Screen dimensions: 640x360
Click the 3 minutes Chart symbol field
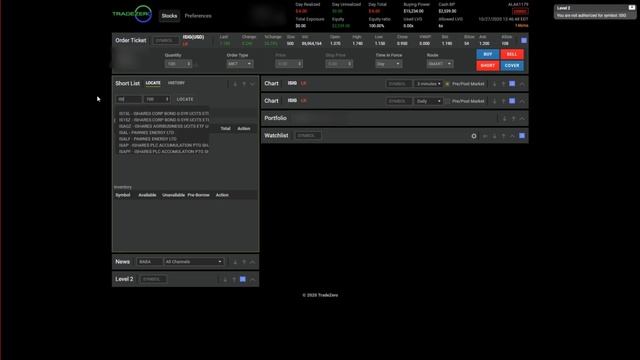coord(398,84)
